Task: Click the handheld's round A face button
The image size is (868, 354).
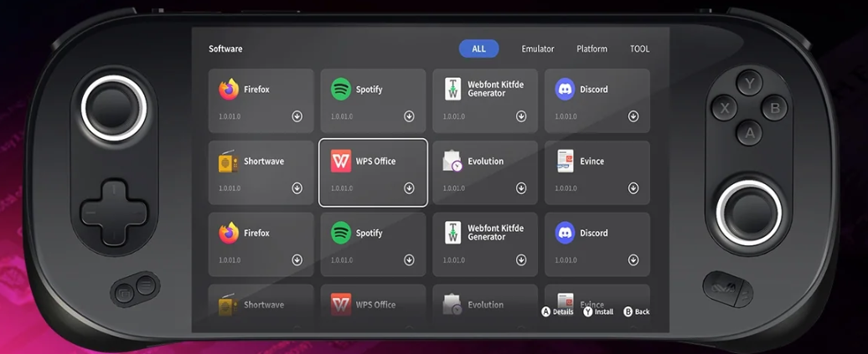Action: 750,133
